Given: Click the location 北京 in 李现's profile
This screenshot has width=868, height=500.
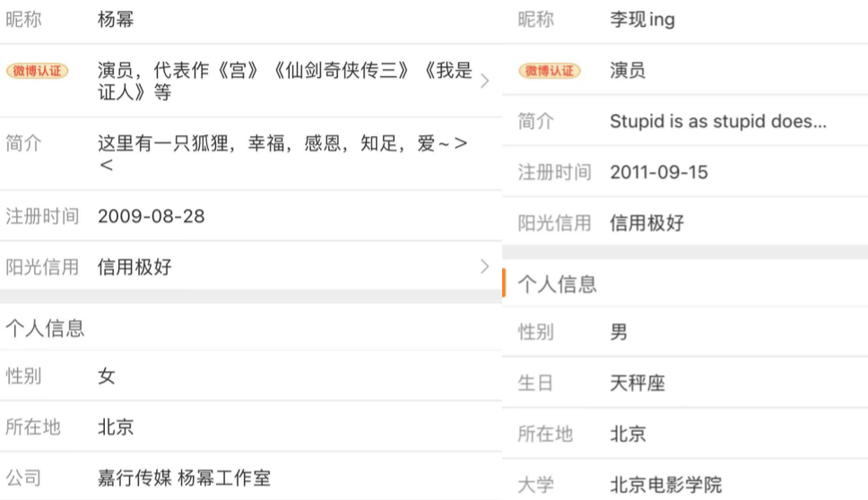Looking at the screenshot, I should (x=628, y=434).
